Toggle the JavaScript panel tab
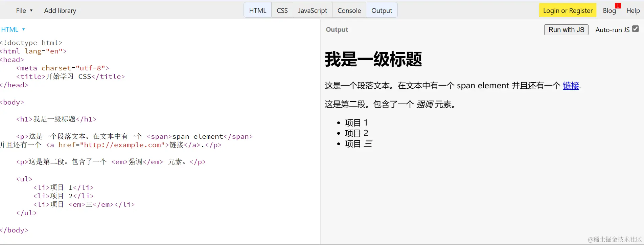This screenshot has height=245, width=644. coord(313,10)
